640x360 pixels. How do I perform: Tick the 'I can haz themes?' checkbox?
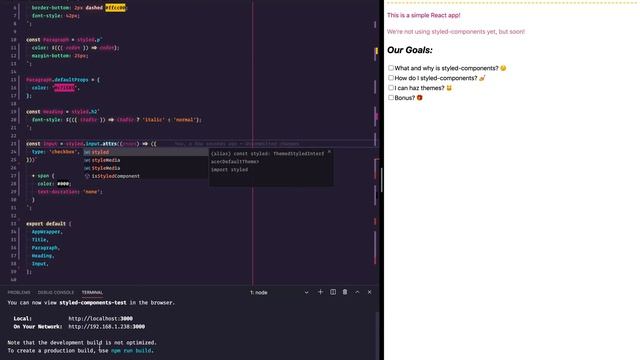click(x=391, y=87)
